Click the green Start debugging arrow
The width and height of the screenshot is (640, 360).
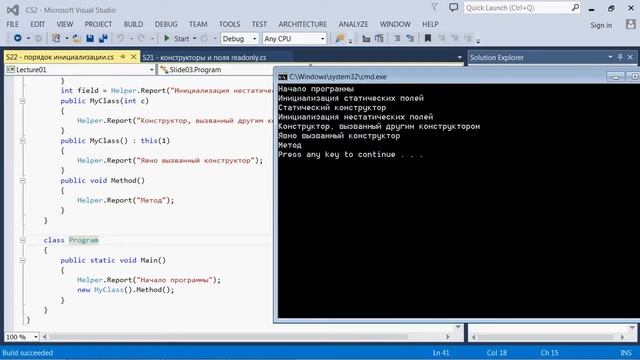click(x=167, y=38)
